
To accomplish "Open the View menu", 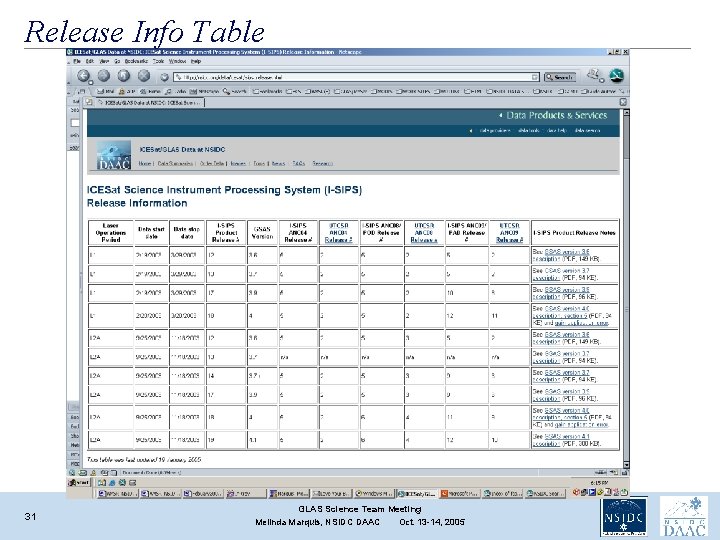I will click(104, 61).
